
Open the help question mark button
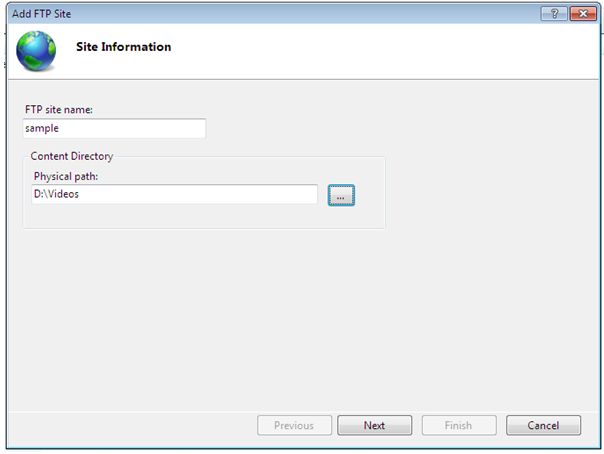(554, 14)
